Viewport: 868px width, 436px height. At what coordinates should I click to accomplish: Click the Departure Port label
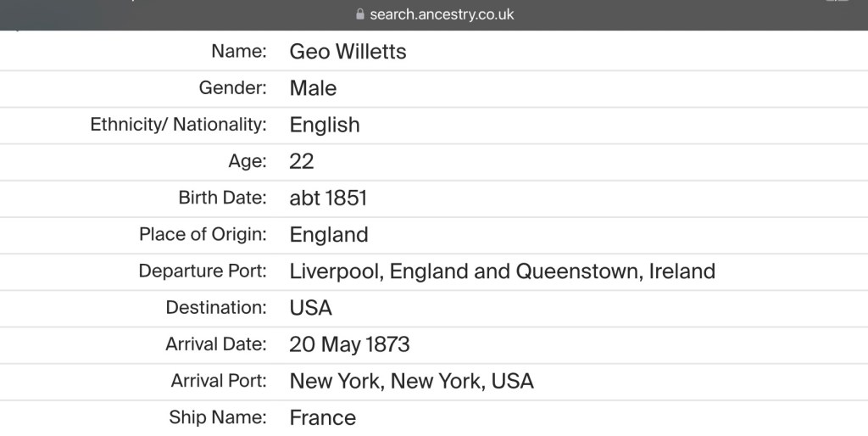pos(203,271)
